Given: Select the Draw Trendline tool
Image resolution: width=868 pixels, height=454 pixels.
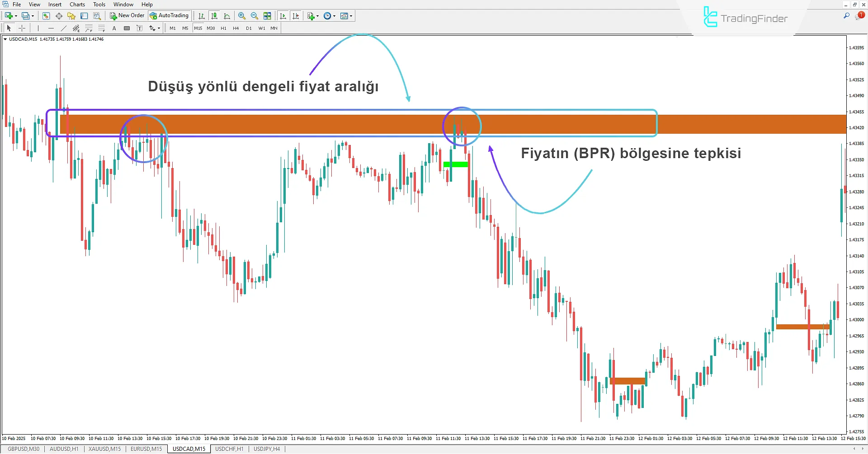Looking at the screenshot, I should 64,28.
